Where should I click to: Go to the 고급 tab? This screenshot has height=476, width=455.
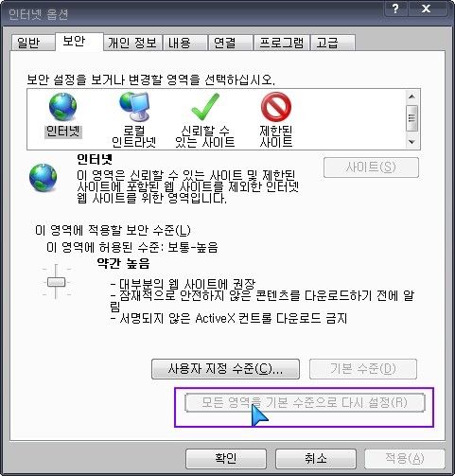333,43
